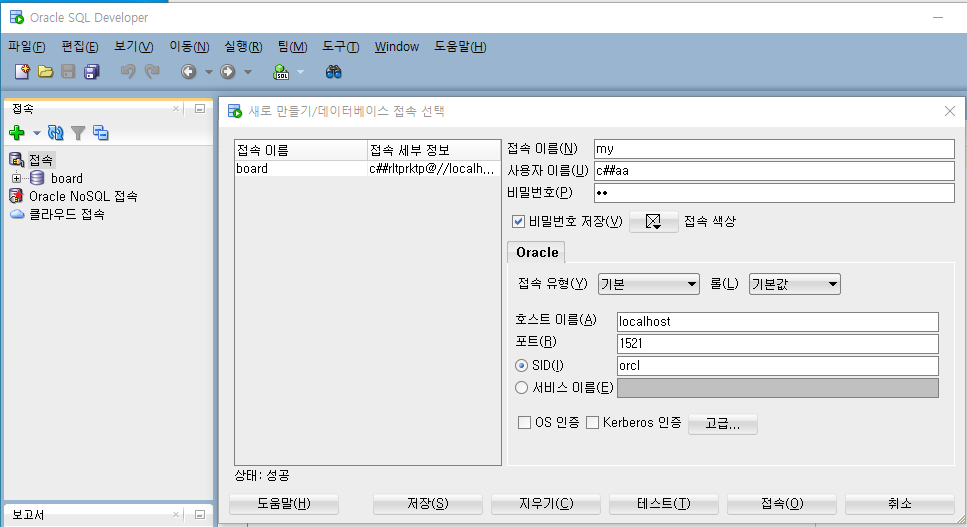
Task: Click the SID field containing orcl
Action: point(778,366)
